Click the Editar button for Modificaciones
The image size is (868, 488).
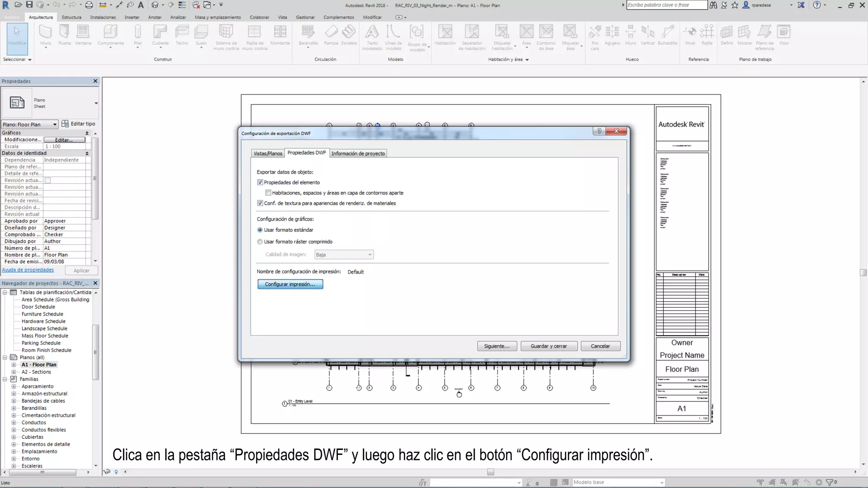[64, 140]
